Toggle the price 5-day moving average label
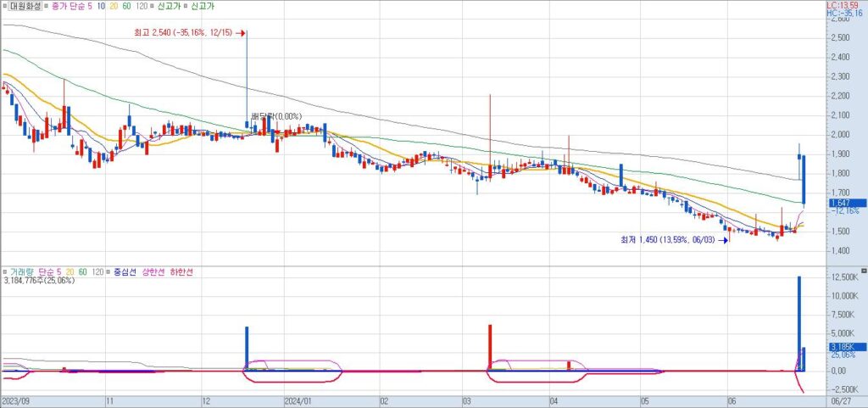 [90, 7]
